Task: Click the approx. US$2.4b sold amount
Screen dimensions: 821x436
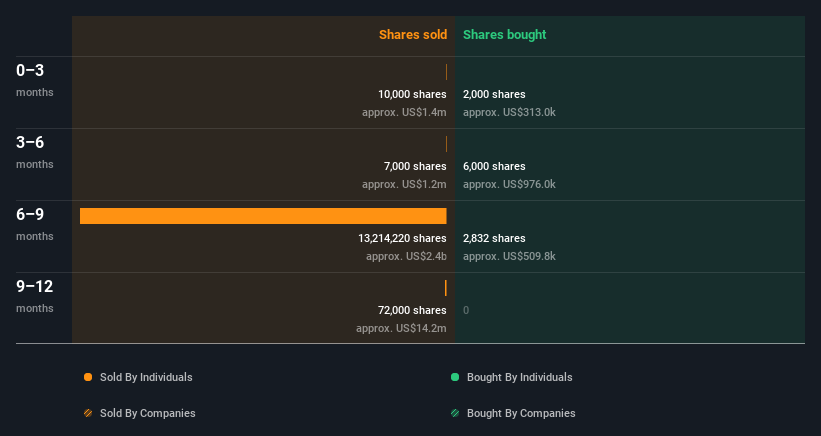Action: [x=406, y=256]
